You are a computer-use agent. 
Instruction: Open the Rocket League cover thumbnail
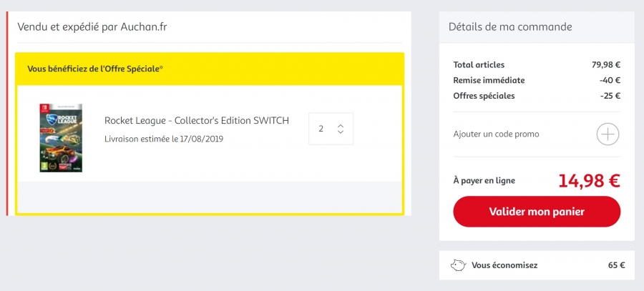click(x=61, y=138)
